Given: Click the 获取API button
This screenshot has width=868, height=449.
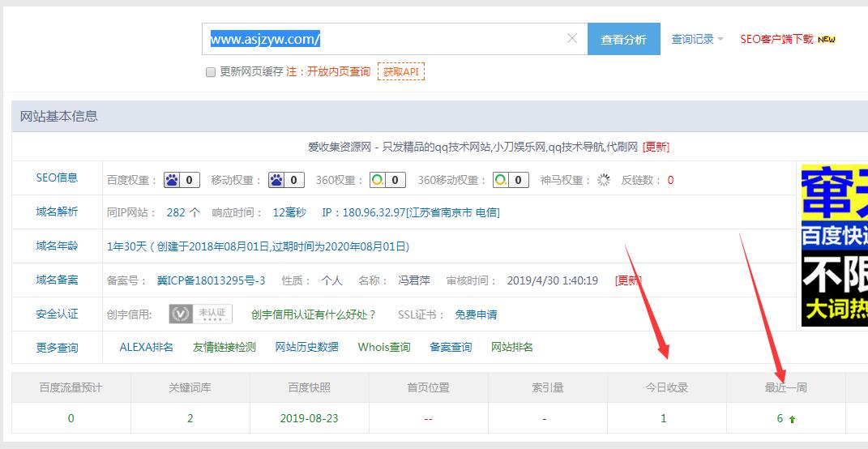Looking at the screenshot, I should [x=401, y=71].
